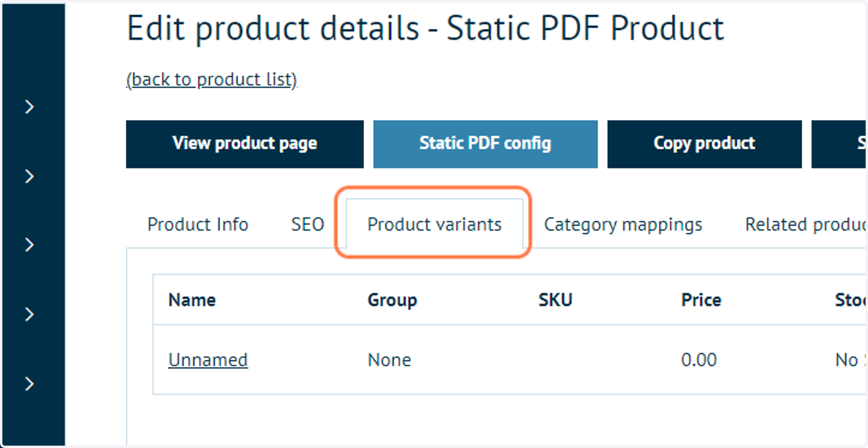This screenshot has height=448, width=868.
Task: Click the Edit product details page heading
Action: pyautogui.click(x=425, y=29)
